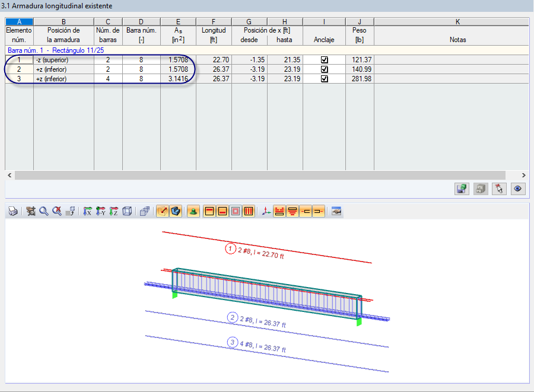Select the print graphic icon
This screenshot has width=534, height=392.
[12, 211]
